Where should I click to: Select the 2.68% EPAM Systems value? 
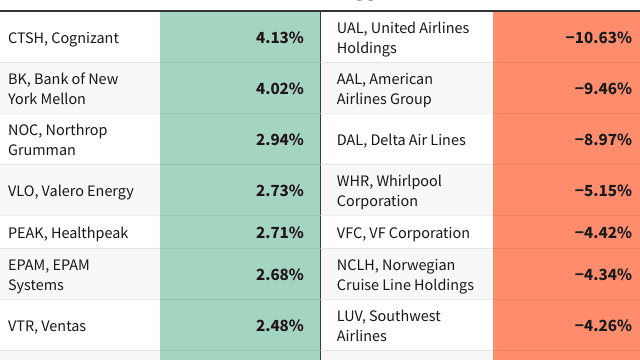click(240, 274)
